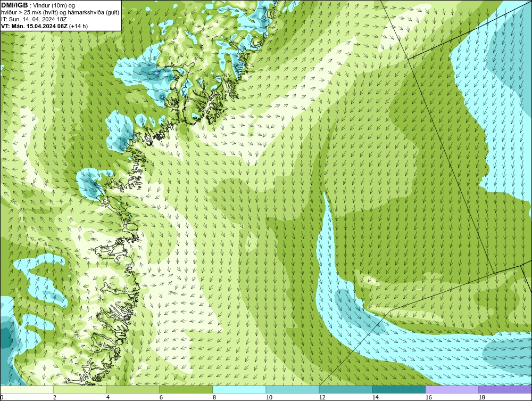Click the 4–6 m/s green legend swatch
532x401 pixels.
point(133,389)
